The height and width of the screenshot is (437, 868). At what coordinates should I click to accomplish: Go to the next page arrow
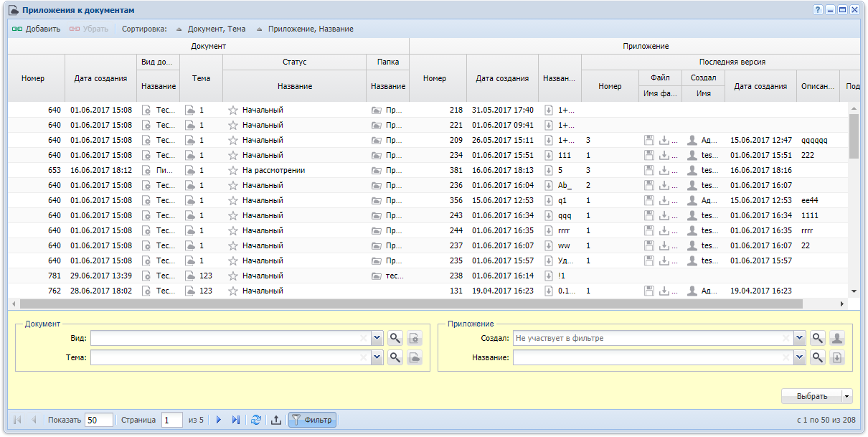(219, 420)
